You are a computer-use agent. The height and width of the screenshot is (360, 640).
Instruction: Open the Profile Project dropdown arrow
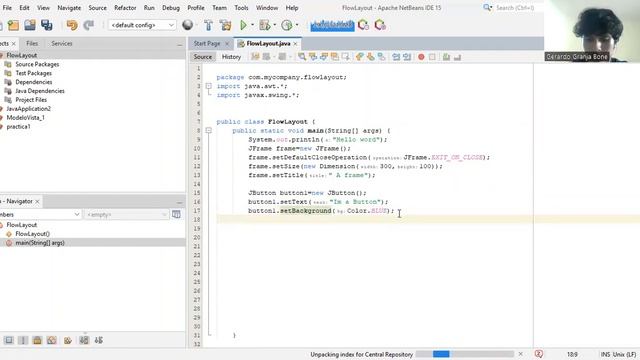(297, 25)
